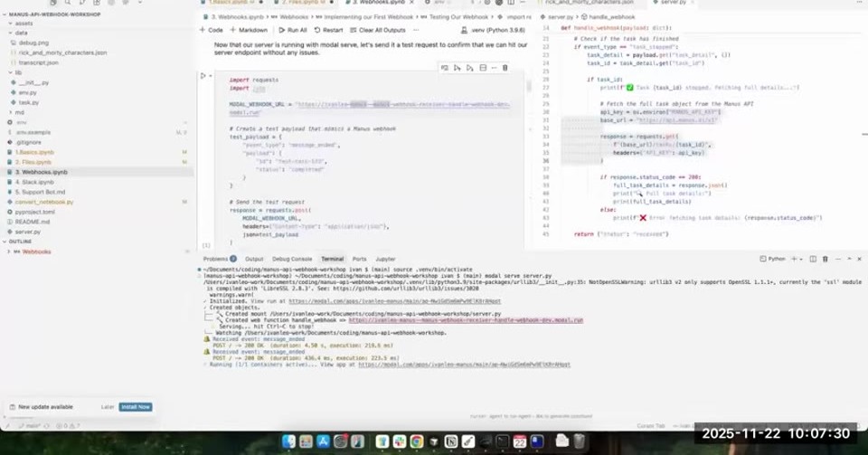Viewport: 868px width, 455px height.
Task: Open run options arrow beside cell play button
Action: [211, 76]
